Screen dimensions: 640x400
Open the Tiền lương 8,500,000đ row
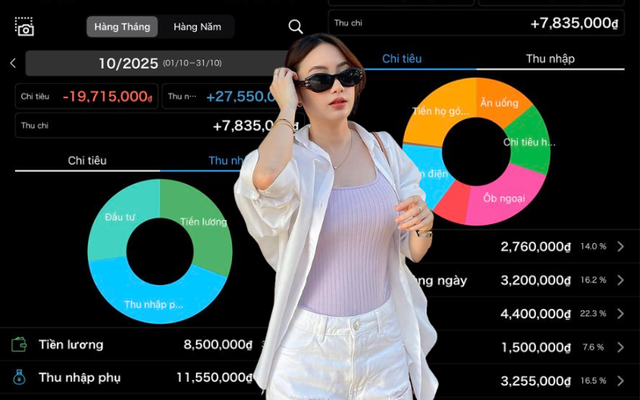(130, 345)
